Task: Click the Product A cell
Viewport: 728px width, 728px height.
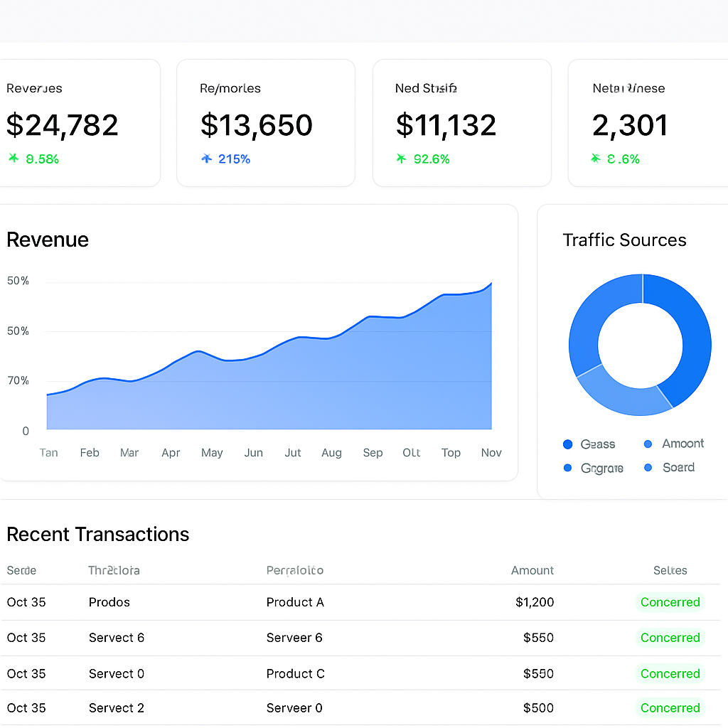Action: click(295, 602)
